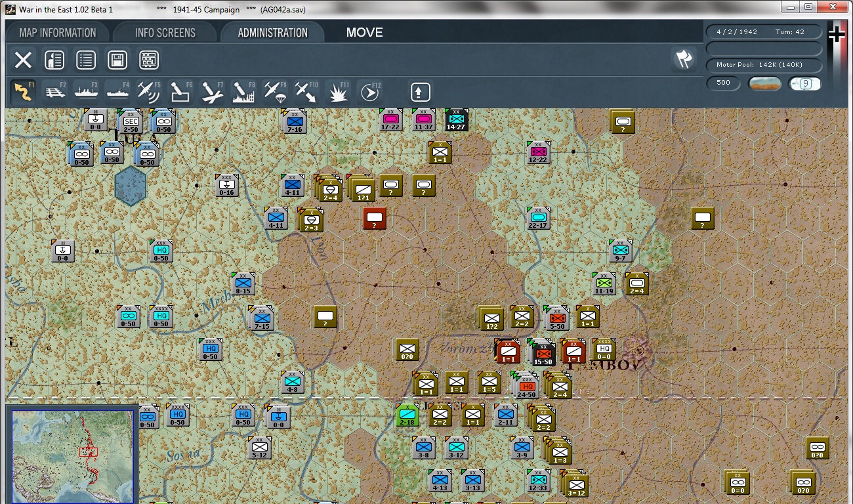853x504 pixels.
Task: Select the blue unit counter labeled 4-13
Action: coord(440,480)
